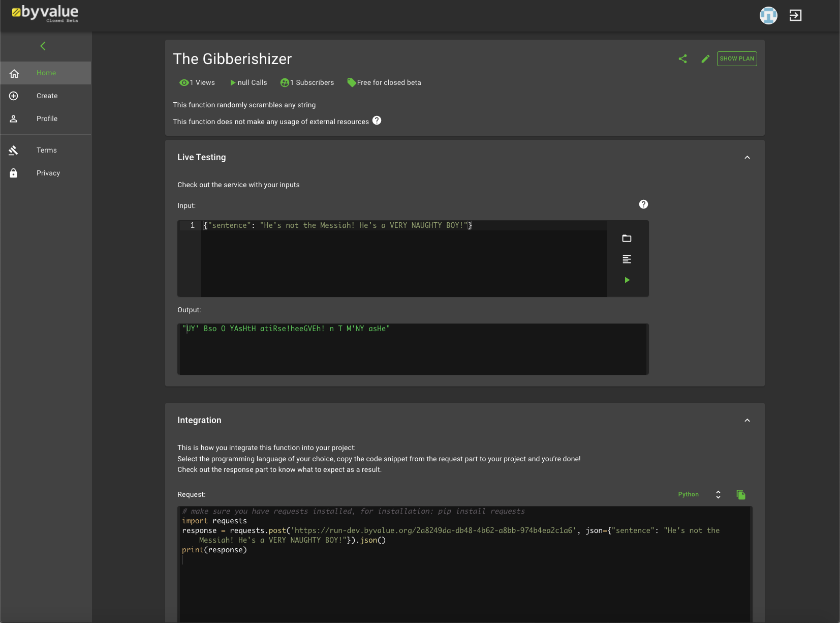View the Terms page

tap(46, 150)
